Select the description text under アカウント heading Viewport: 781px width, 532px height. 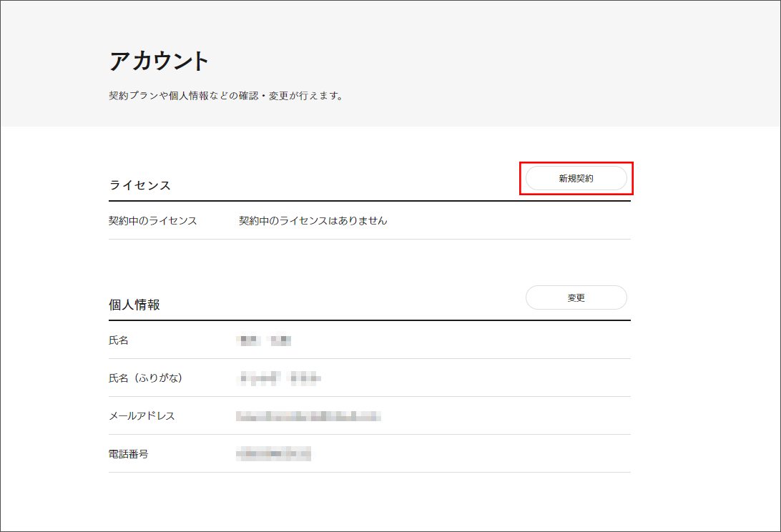pos(226,96)
